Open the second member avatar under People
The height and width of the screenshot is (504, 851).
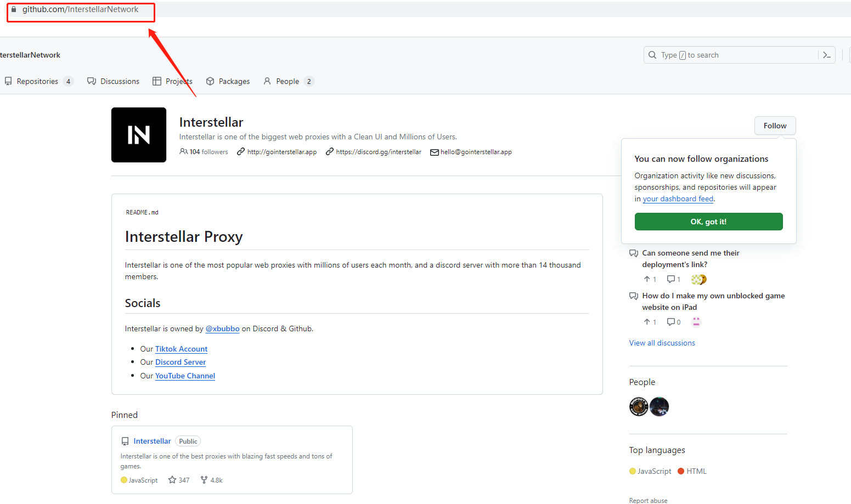coord(659,406)
